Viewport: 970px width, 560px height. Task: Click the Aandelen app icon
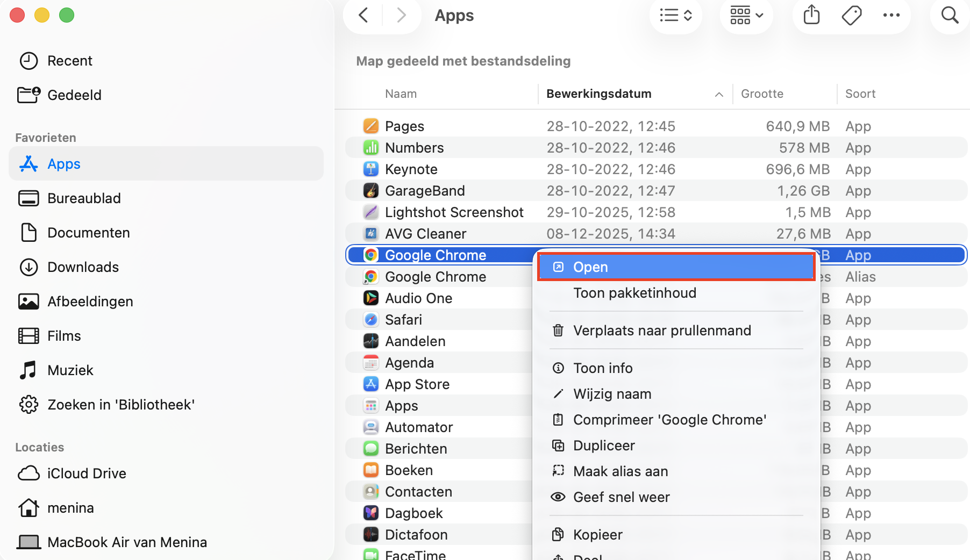[371, 341]
